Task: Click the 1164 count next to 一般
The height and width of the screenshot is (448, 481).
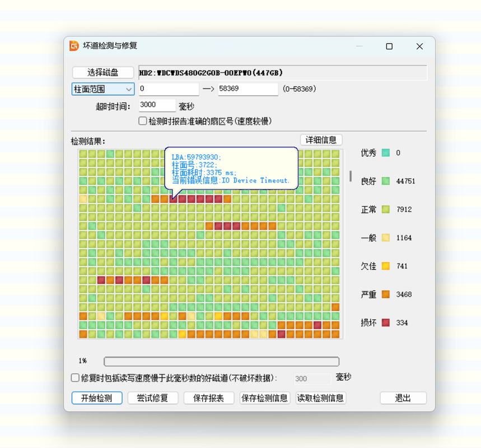Action: tap(404, 238)
